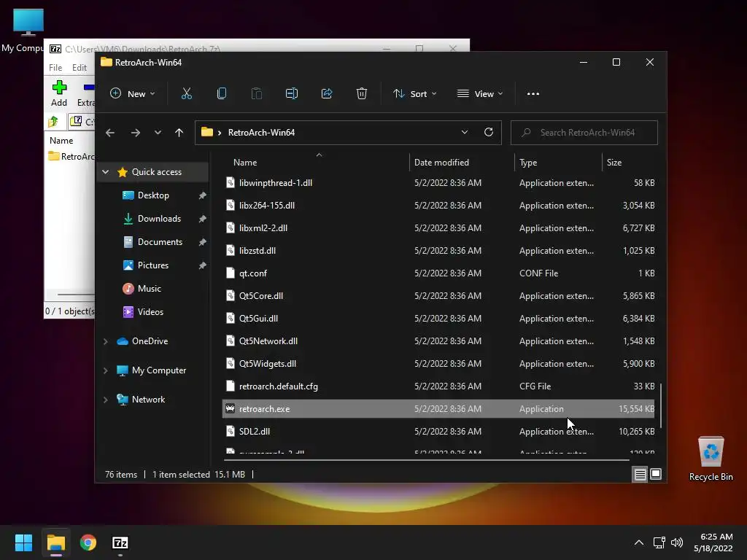Viewport: 747px width, 560px height.
Task: Click the vertical scrollbar of file list
Action: [x=659, y=405]
